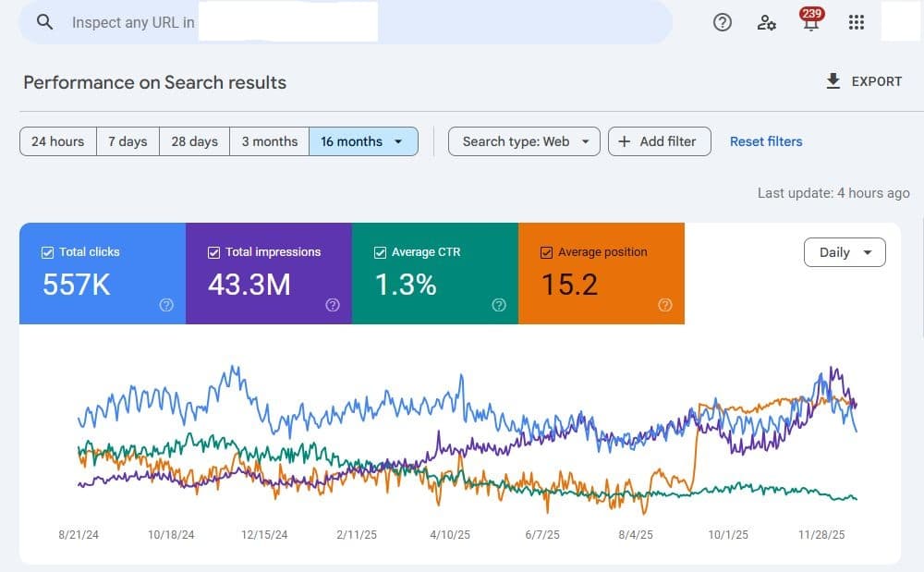The image size is (924, 572).
Task: Click the 12/15/24 axis date label
Action: coord(264,534)
